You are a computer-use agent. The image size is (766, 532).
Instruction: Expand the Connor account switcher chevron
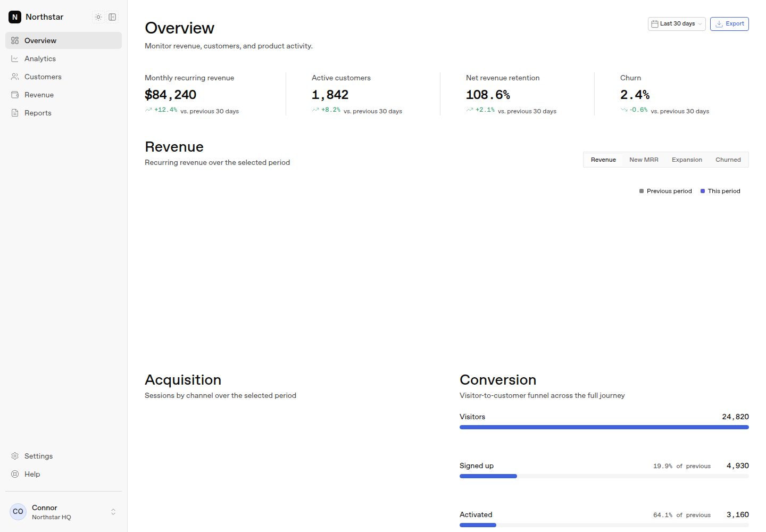[x=113, y=512]
